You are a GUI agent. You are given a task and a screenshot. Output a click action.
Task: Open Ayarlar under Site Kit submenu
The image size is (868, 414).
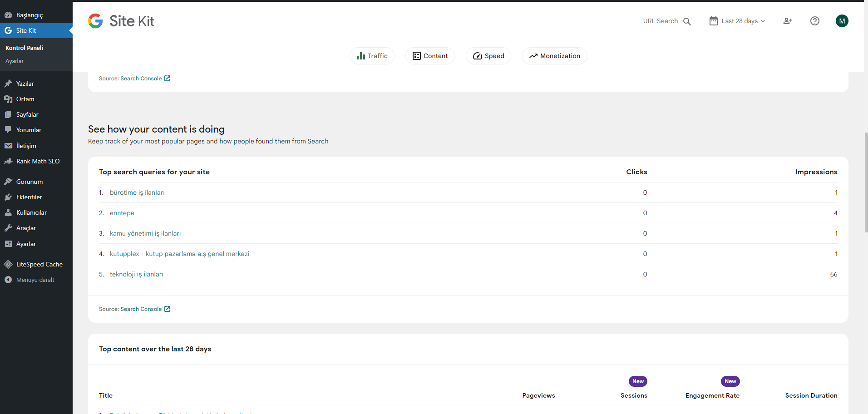pyautogui.click(x=15, y=61)
